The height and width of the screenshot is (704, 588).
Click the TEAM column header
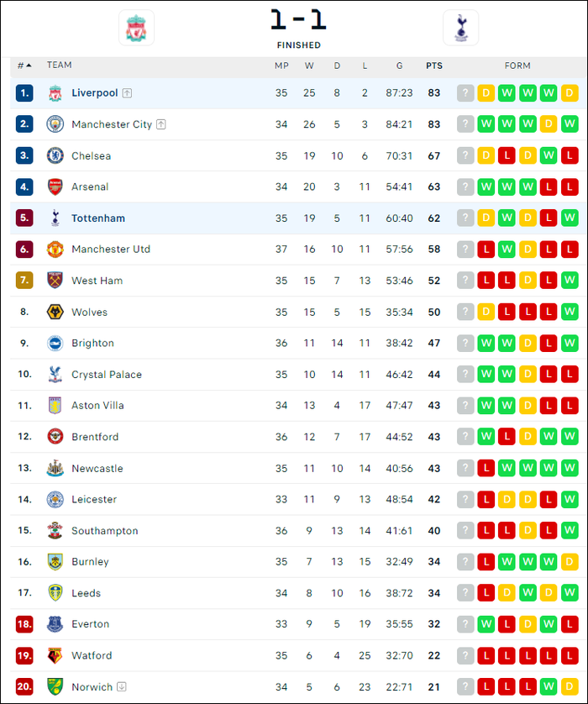tap(60, 65)
